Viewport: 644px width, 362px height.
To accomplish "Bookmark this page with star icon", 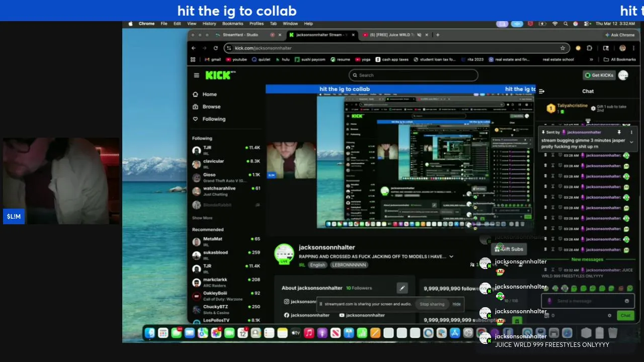I will [x=562, y=48].
